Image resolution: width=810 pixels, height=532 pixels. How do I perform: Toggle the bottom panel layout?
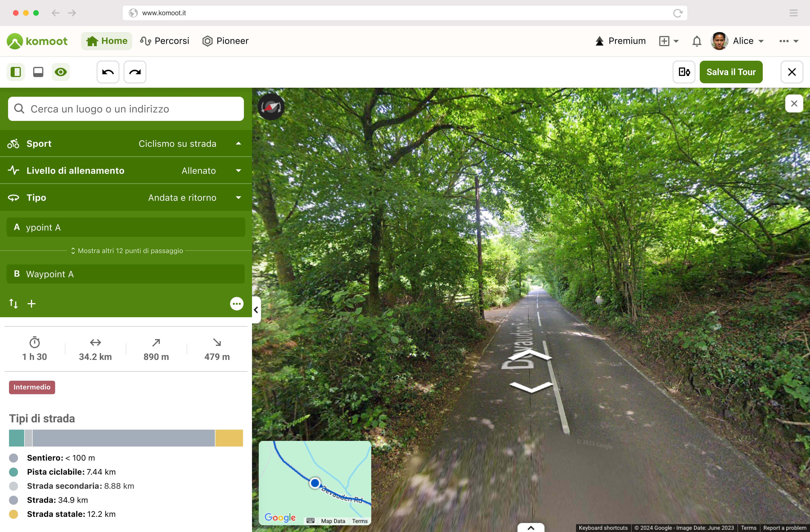click(x=38, y=72)
